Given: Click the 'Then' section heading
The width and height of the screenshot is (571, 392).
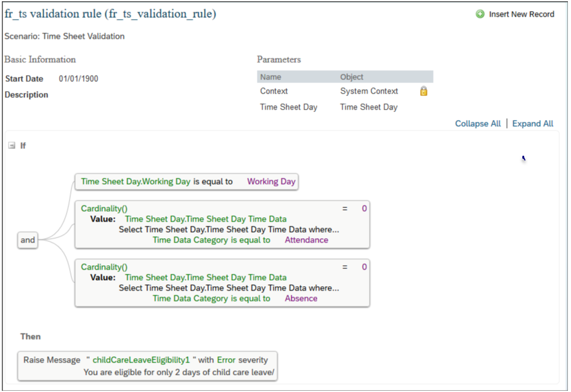Looking at the screenshot, I should tap(31, 337).
